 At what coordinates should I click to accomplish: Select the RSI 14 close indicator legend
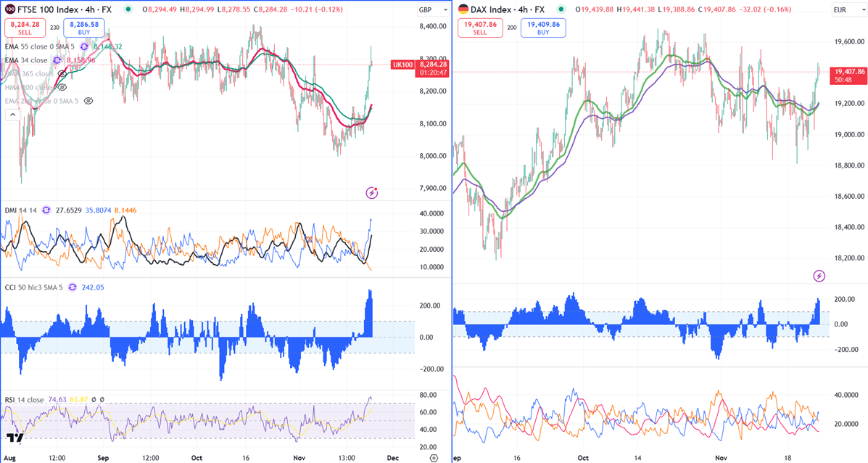[x=25, y=400]
